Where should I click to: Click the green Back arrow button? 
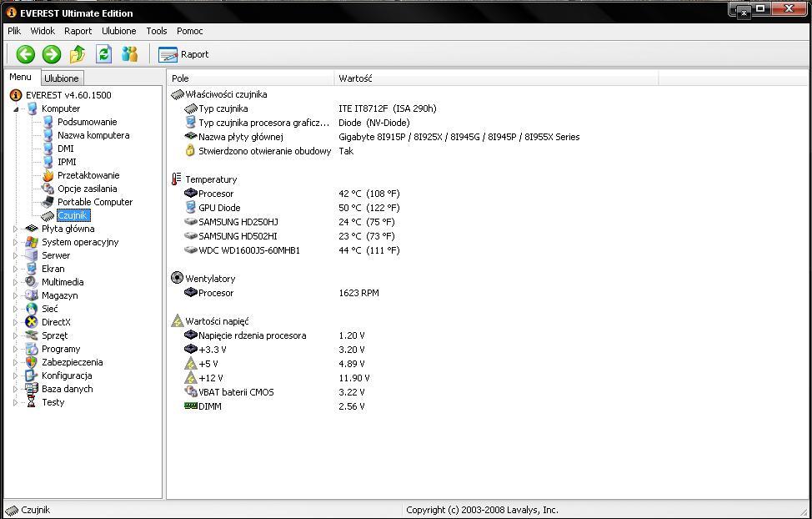25,54
